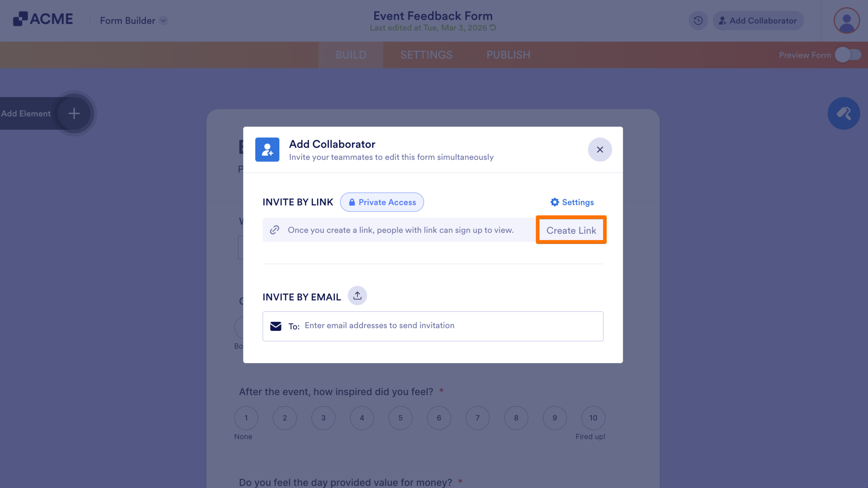Click the upload emails icon
The height and width of the screenshot is (488, 868).
click(x=357, y=296)
